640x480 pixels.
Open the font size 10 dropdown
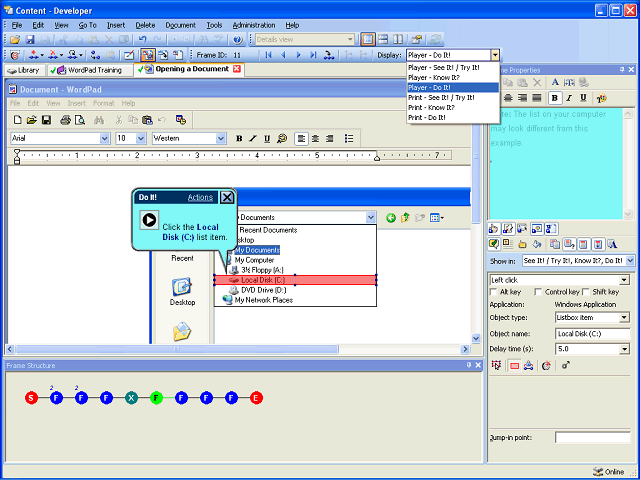point(141,139)
